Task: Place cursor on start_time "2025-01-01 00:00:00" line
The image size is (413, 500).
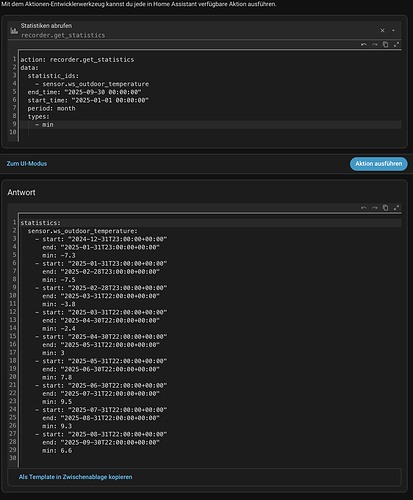Action: coord(88,100)
